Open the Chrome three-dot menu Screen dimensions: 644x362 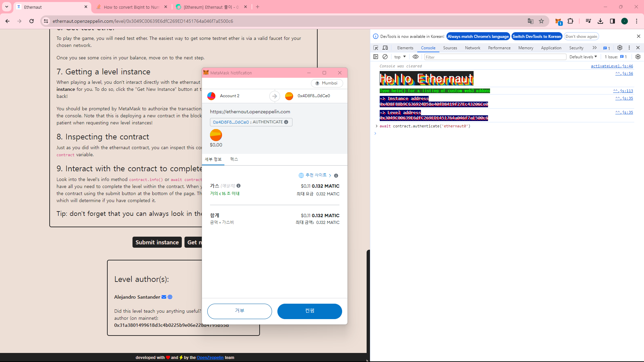click(637, 21)
